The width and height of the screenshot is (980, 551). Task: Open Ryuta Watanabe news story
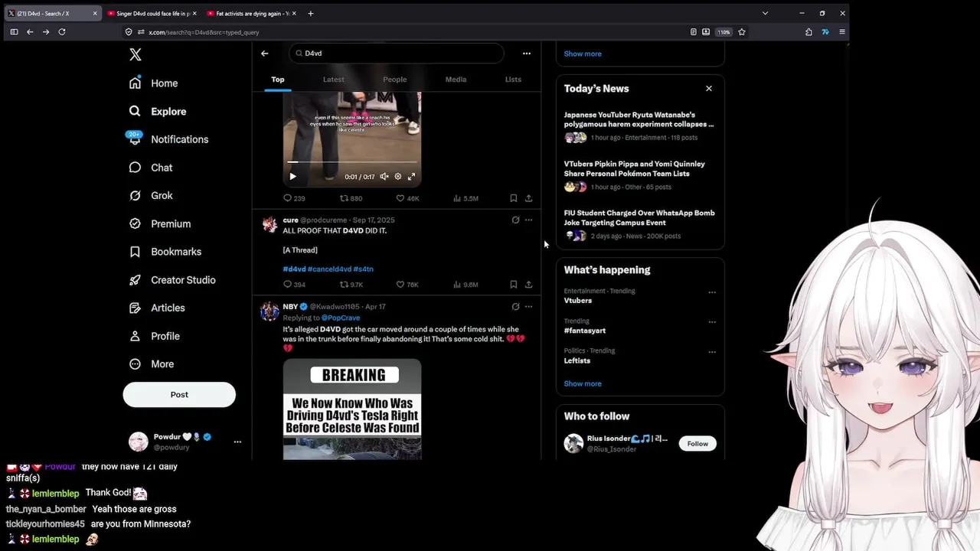coord(640,128)
